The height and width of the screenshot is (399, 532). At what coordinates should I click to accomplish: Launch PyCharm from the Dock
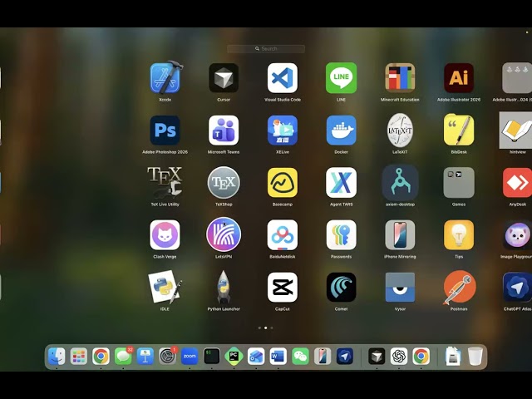coord(234,357)
